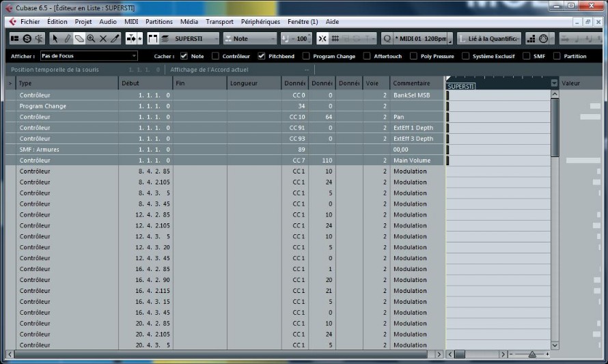Click the horizontal zoom slider handle
608x364 pixels.
[x=532, y=354]
